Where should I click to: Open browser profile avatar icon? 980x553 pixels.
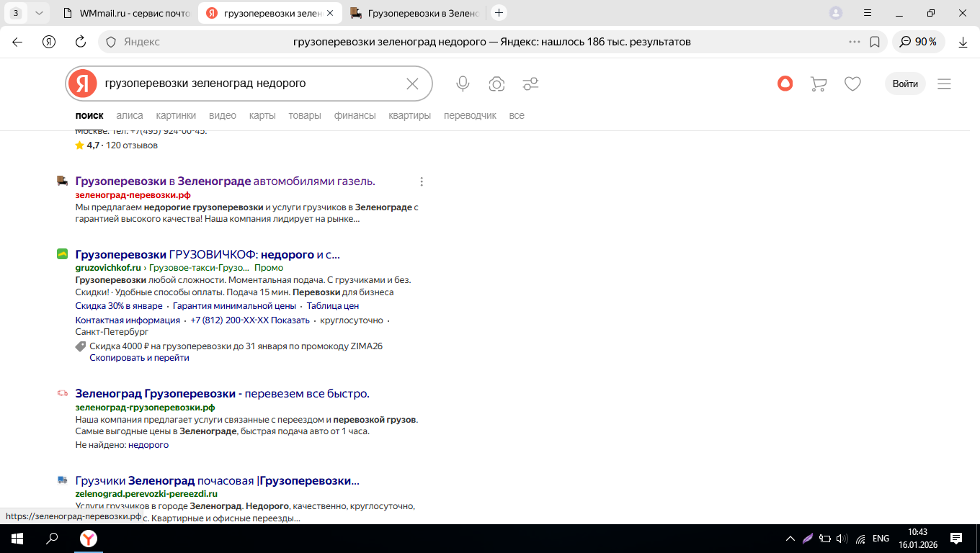836,13
